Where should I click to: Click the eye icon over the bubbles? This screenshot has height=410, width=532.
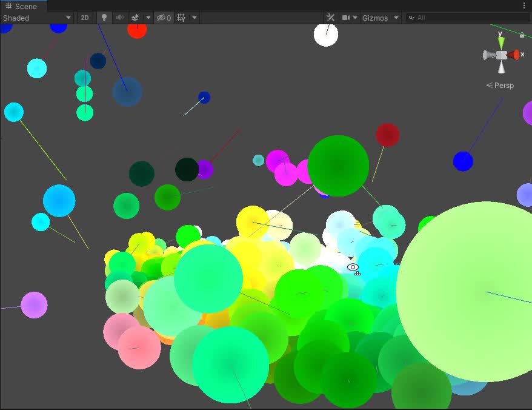tap(352, 267)
